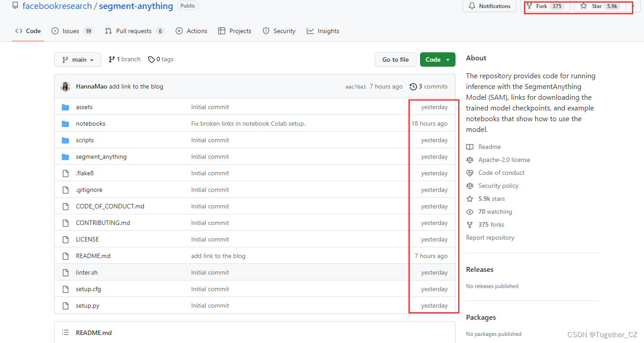Click the setup.cfg file icon
The image size is (644, 343).
coord(65,289)
